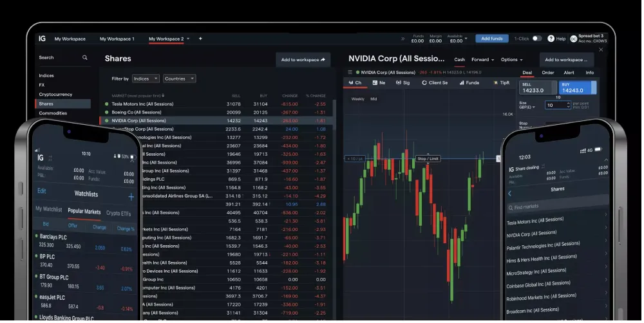The image size is (644, 323).
Task: Click the plus icon in phone Watchlists header
Action: pos(131,197)
